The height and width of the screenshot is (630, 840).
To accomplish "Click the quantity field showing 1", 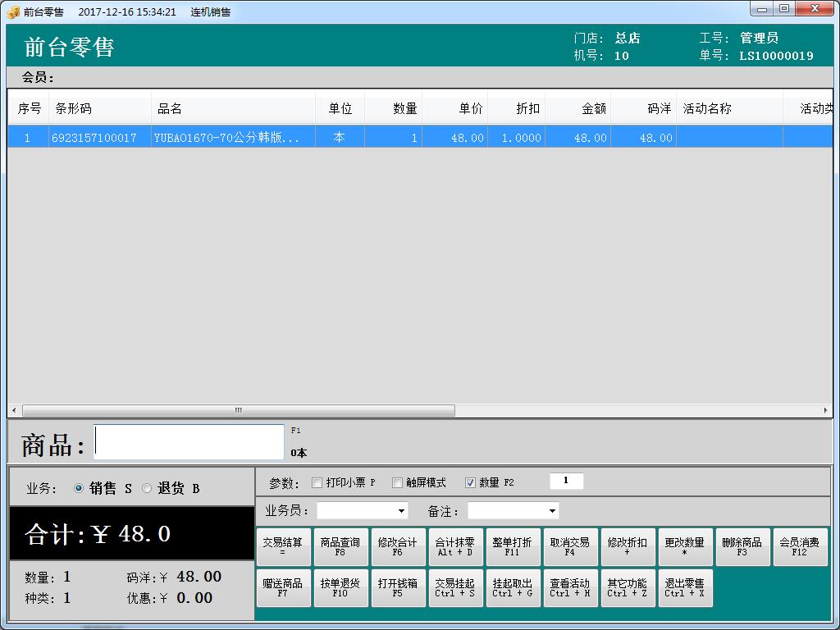I will point(566,481).
